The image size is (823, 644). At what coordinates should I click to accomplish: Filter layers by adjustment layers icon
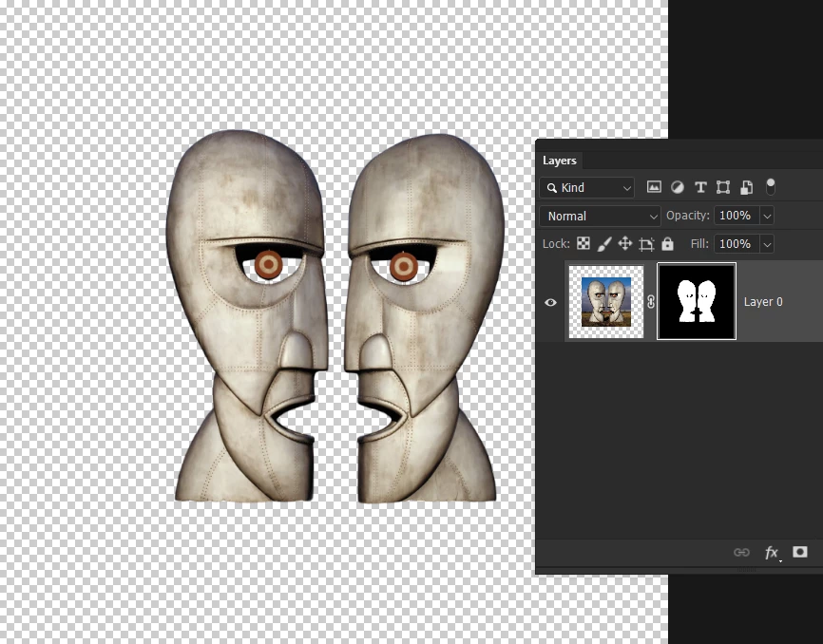[677, 187]
